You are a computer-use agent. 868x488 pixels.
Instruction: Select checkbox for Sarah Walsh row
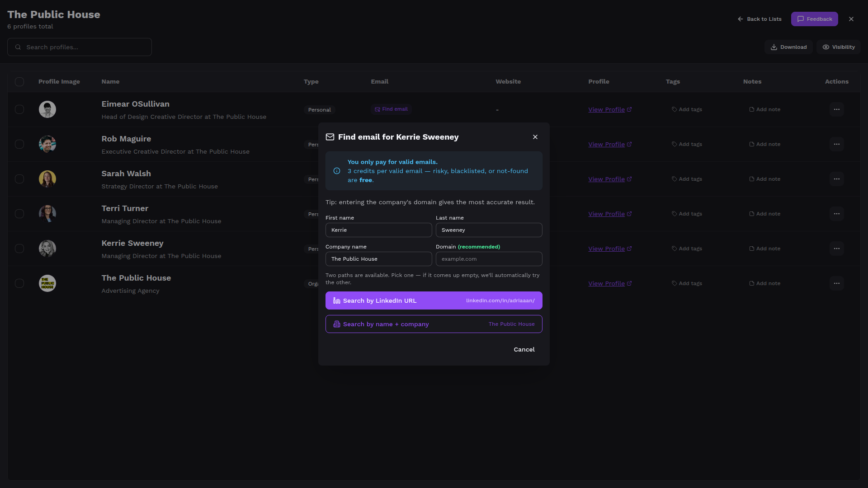point(19,179)
